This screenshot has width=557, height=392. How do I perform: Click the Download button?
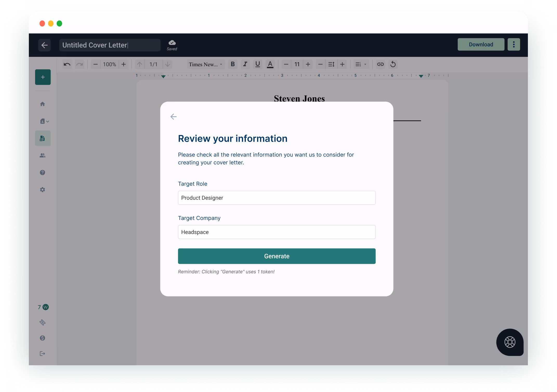coord(481,44)
